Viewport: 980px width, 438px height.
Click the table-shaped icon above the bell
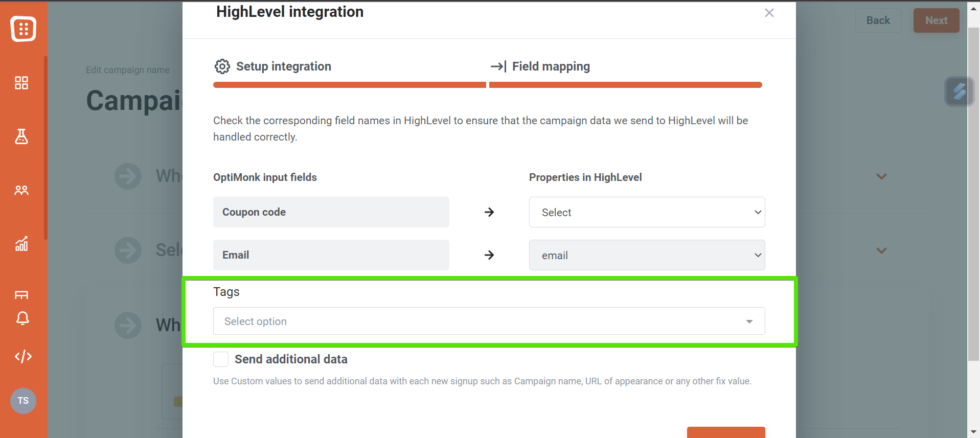point(21,295)
